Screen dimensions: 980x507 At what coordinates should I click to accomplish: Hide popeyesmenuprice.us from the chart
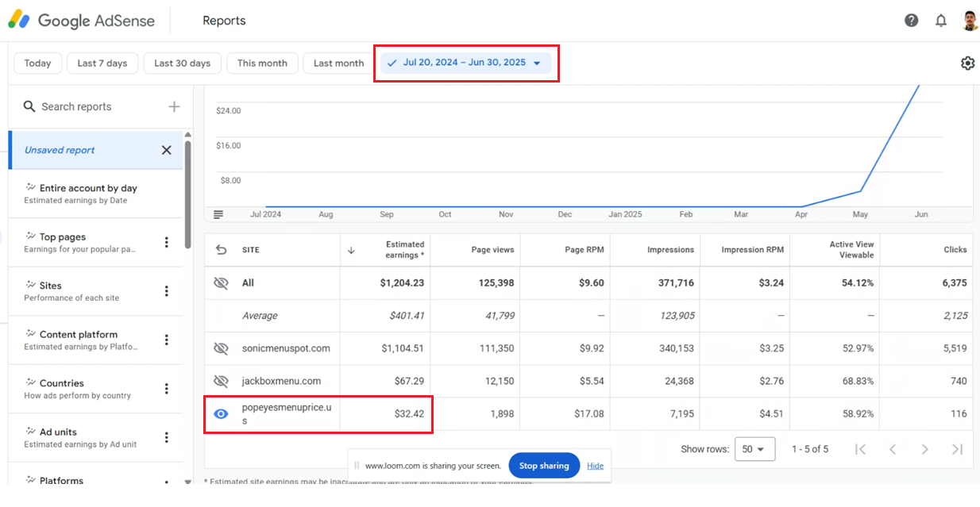point(221,413)
